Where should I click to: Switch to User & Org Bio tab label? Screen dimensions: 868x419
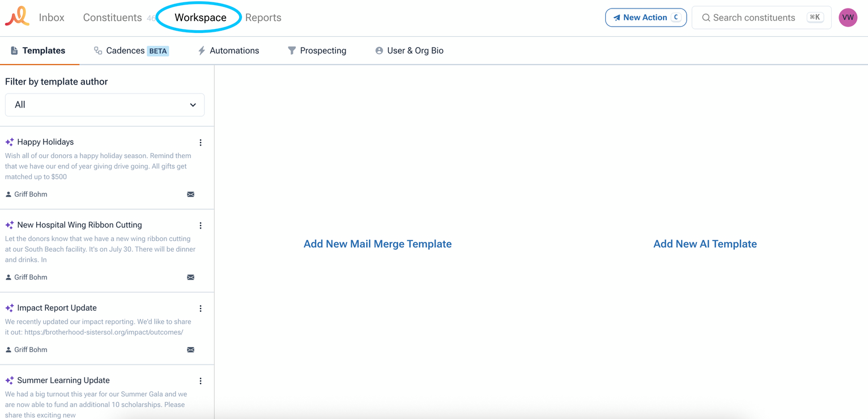(x=415, y=50)
